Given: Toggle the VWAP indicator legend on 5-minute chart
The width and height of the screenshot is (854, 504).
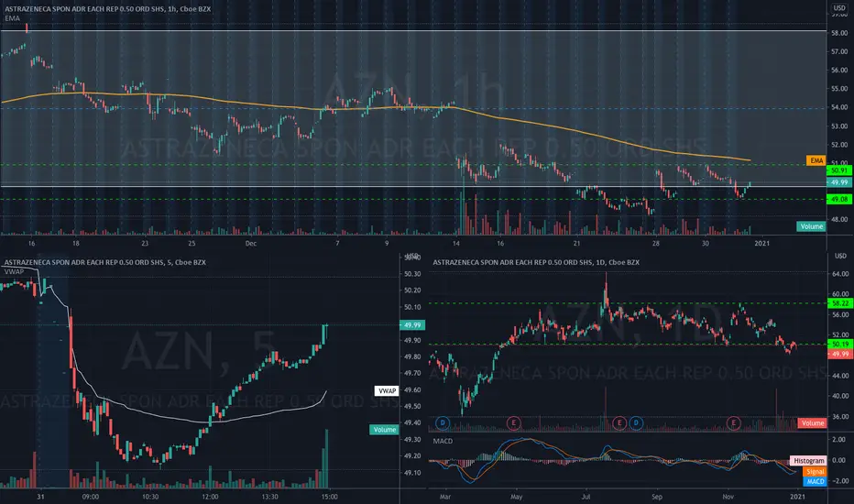Looking at the screenshot, I should click(14, 271).
